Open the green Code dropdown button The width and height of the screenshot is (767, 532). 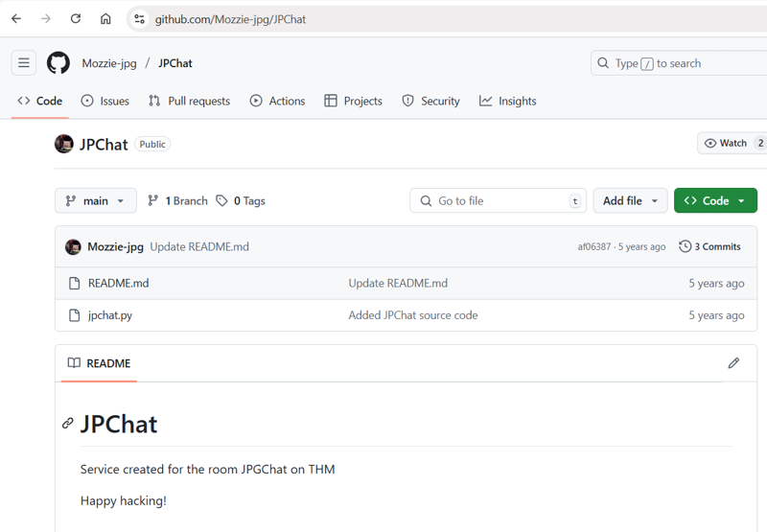coord(715,201)
